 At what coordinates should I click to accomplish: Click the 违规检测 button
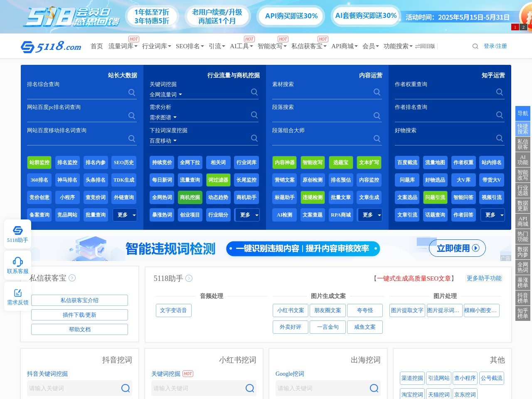313,197
